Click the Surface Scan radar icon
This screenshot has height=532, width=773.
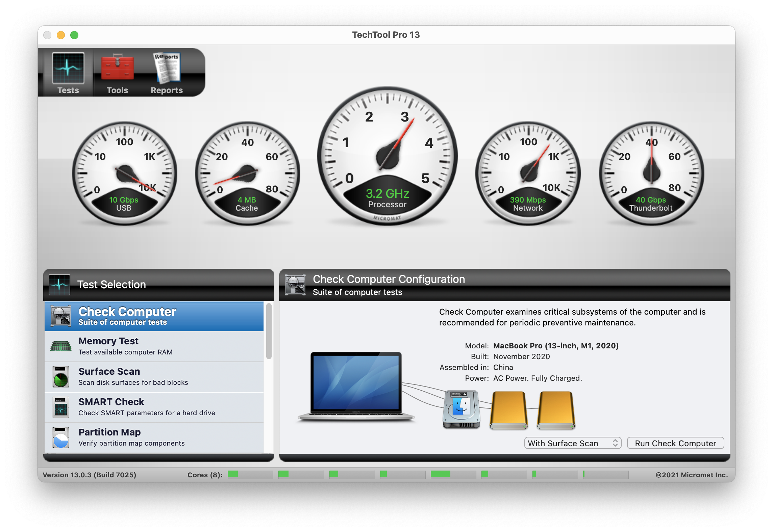tap(61, 377)
